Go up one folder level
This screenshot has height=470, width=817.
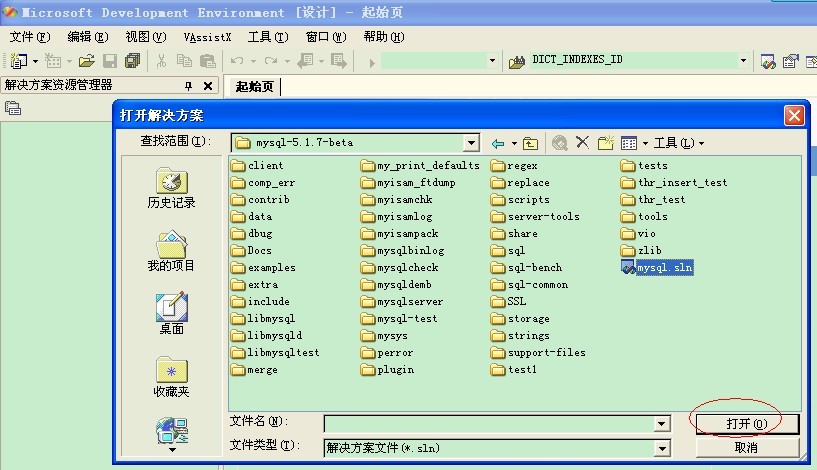tap(530, 143)
